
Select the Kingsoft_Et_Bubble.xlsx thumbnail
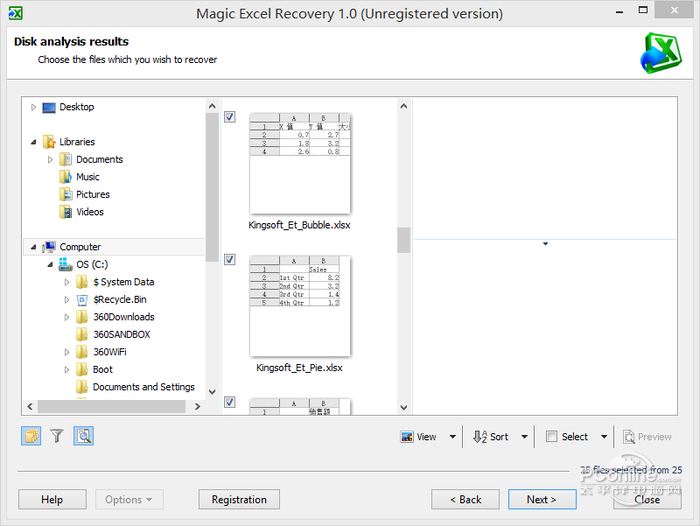pyautogui.click(x=300, y=163)
